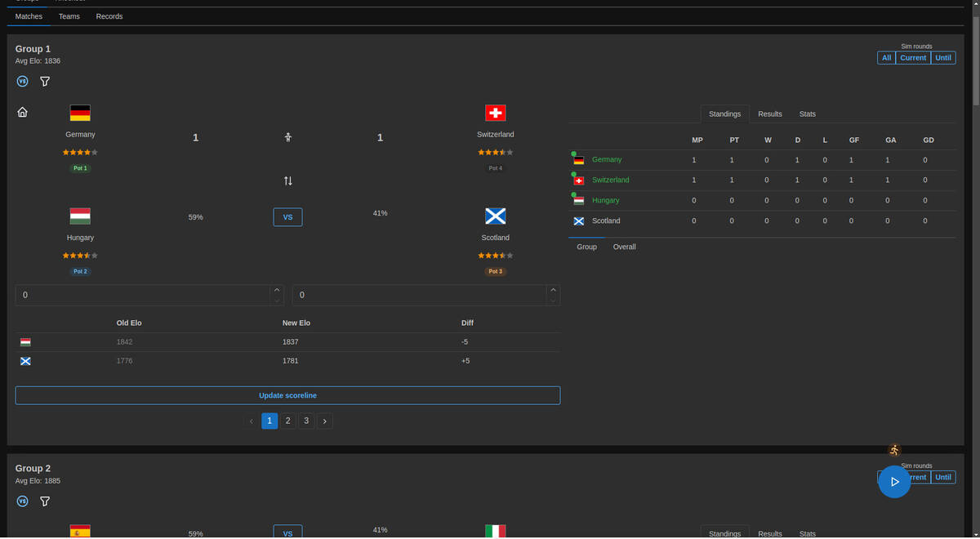Click the VS button between Hungary and Scotland
Viewport: 980px width, 539px height.
coord(287,216)
